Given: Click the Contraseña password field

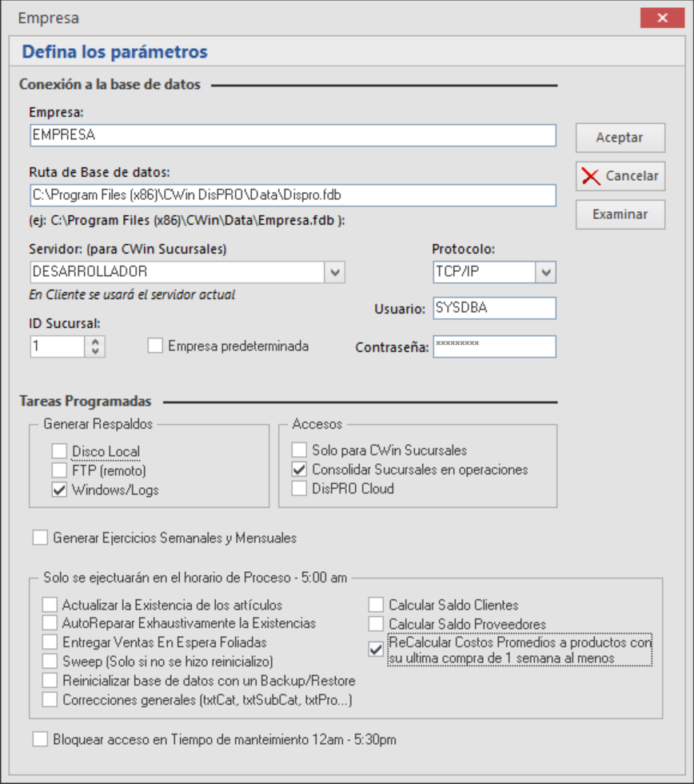Looking at the screenshot, I should [493, 346].
